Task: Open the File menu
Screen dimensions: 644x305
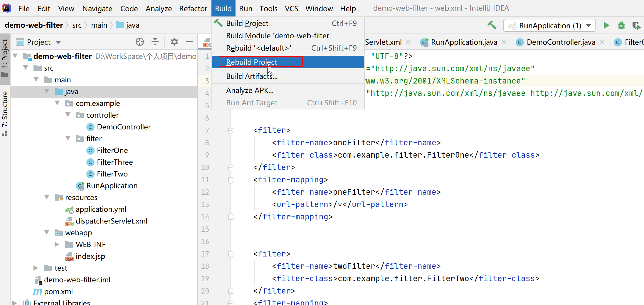Action: coord(24,9)
